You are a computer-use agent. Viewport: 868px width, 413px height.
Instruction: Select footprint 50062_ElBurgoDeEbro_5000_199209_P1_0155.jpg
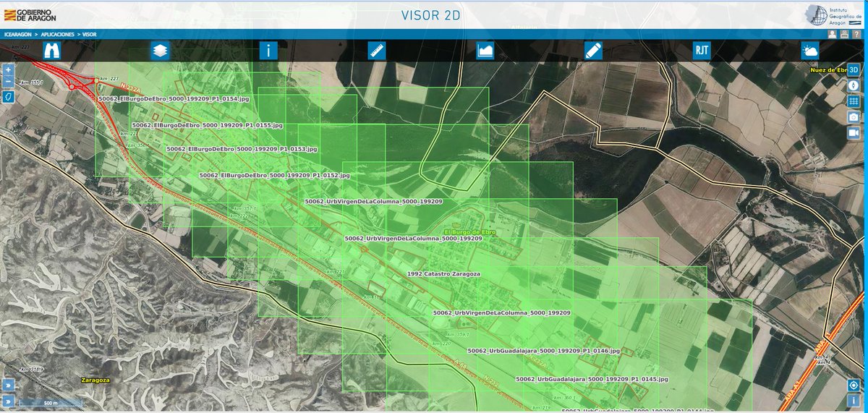(x=207, y=125)
